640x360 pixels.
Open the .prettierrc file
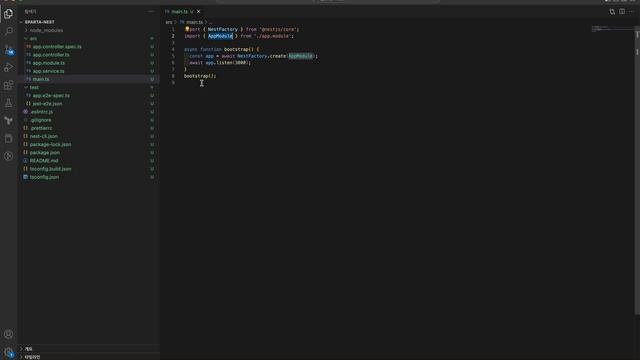41,128
